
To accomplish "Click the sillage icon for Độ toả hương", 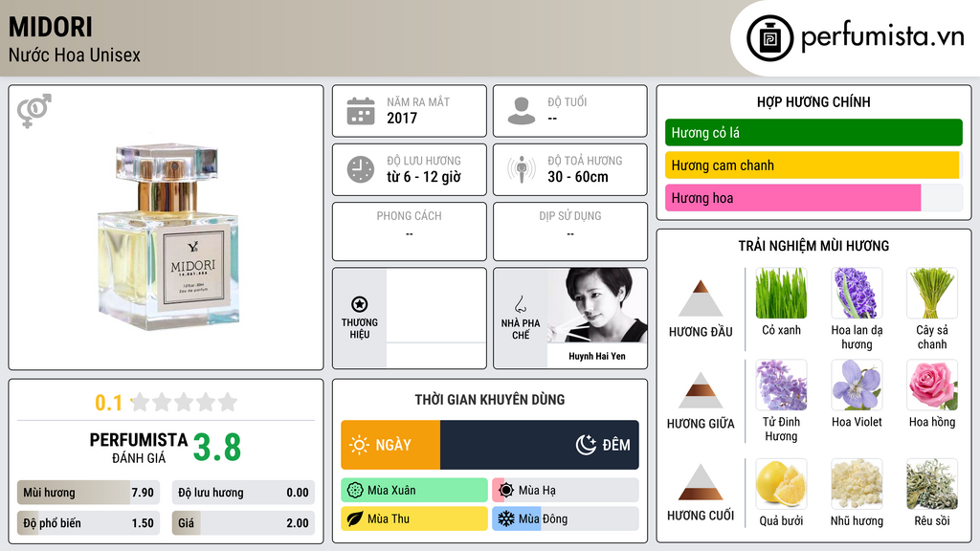I will (x=522, y=169).
